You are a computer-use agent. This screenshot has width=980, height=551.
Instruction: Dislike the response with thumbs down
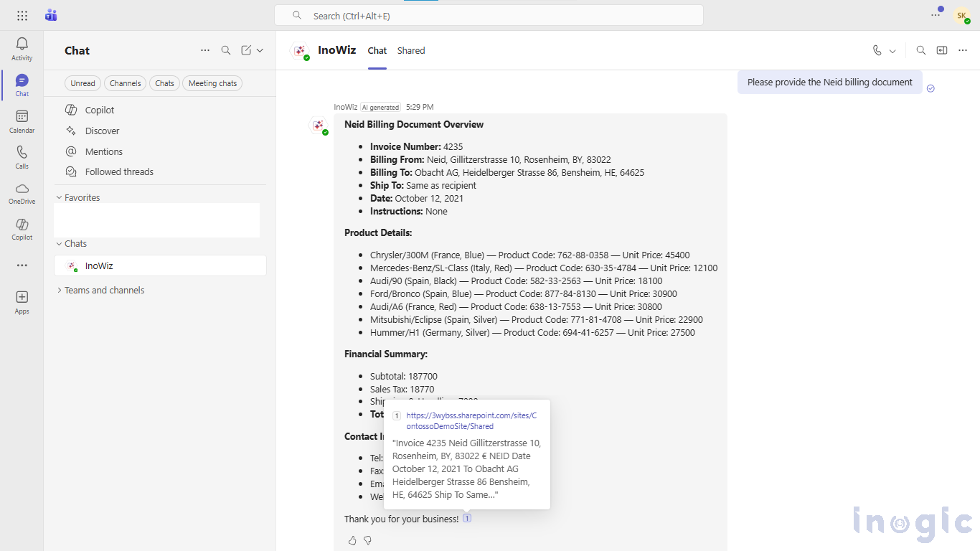pos(368,540)
